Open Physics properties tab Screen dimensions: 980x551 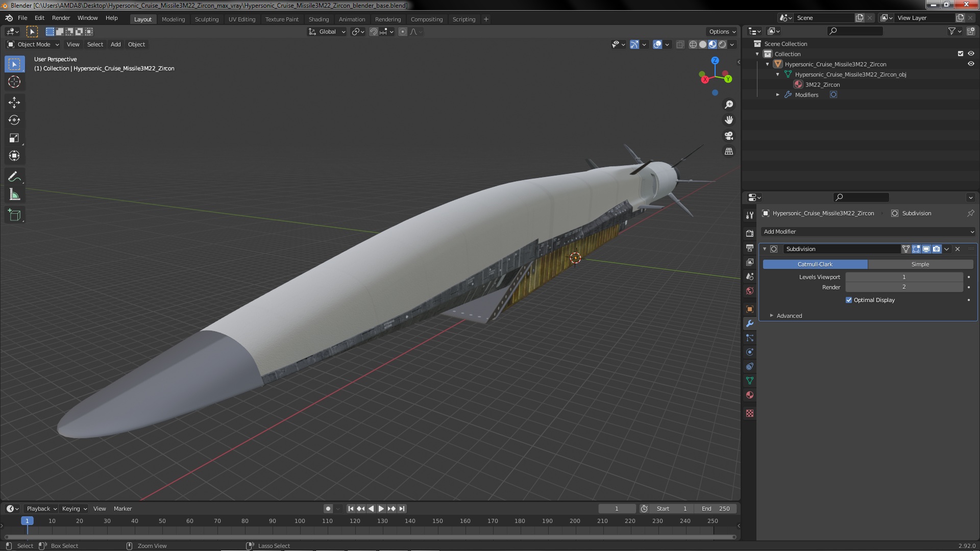pos(749,352)
